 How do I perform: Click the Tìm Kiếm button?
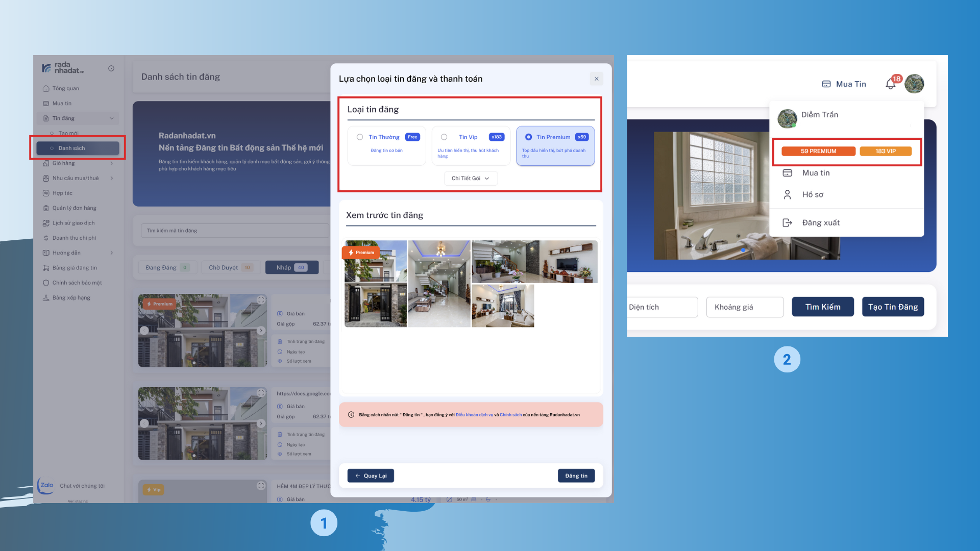[x=823, y=307]
